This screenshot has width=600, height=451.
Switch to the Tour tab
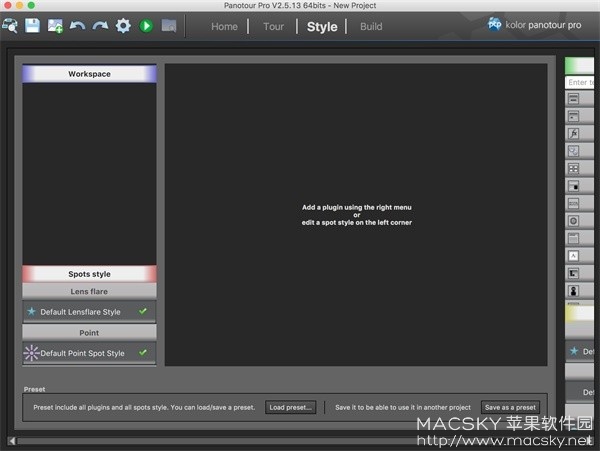tap(274, 26)
